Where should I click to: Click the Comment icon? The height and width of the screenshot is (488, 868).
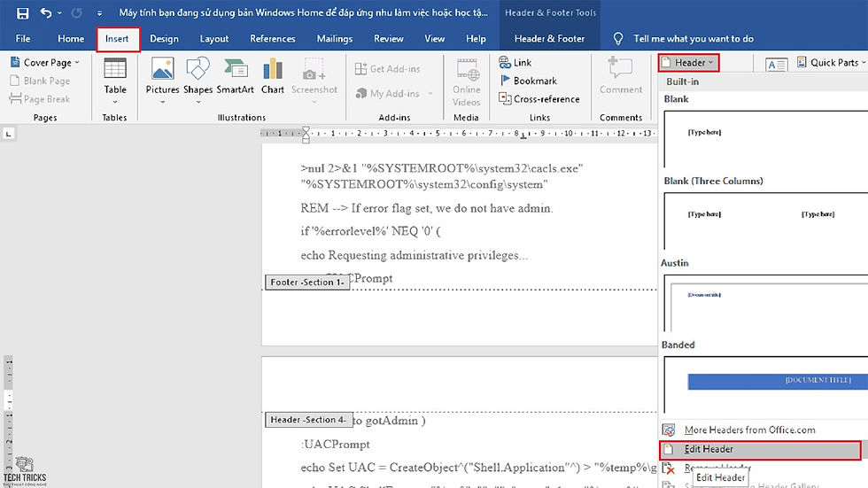point(620,68)
